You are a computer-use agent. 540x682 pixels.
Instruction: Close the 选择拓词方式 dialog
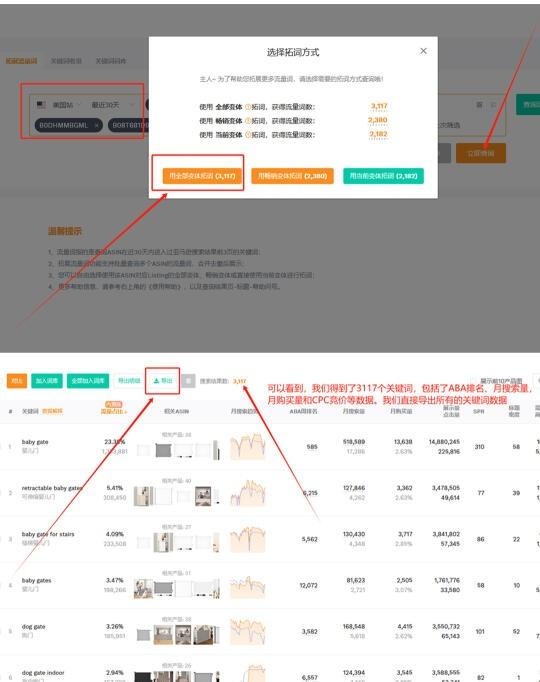(423, 51)
